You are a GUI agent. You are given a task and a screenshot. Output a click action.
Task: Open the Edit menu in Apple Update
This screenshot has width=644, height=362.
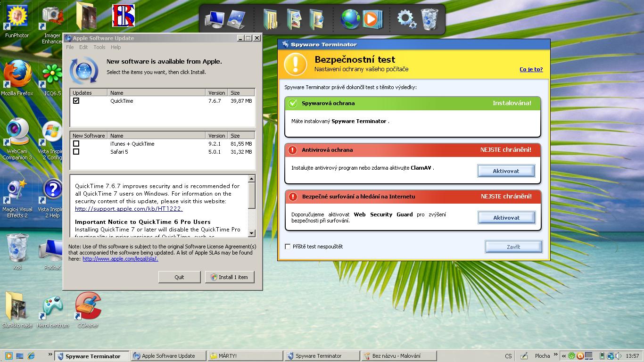(x=83, y=47)
